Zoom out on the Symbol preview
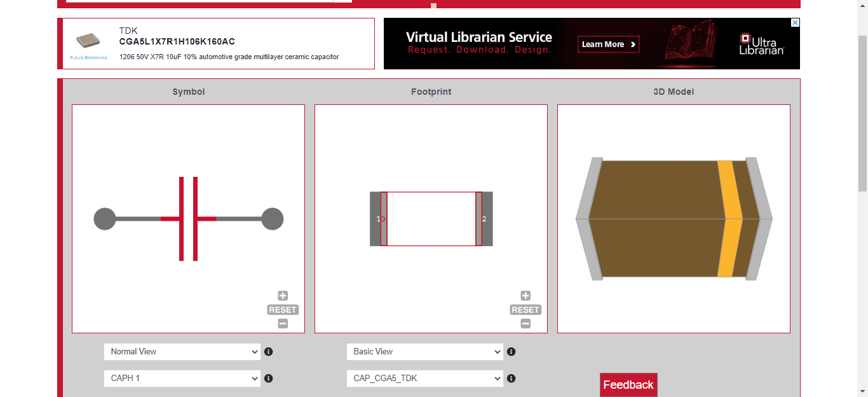Screen dimensions: 868x397 pyautogui.click(x=283, y=324)
